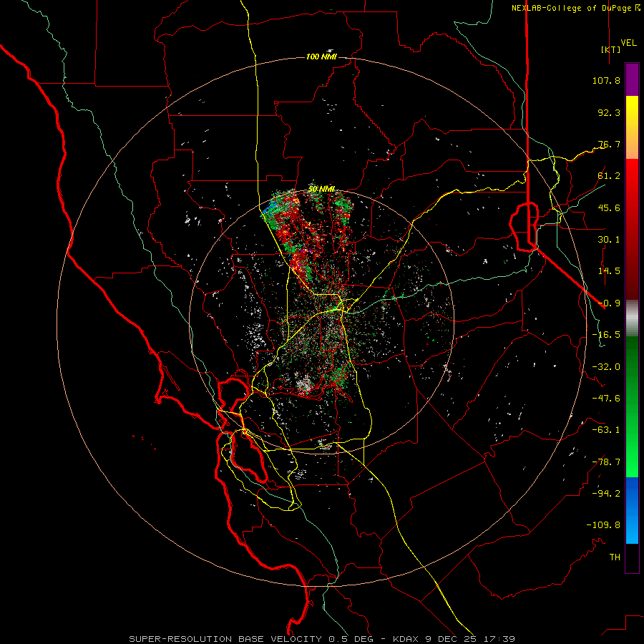The width and height of the screenshot is (644, 644).
Task: Click the 107.8 legend value
Action: 606,80
